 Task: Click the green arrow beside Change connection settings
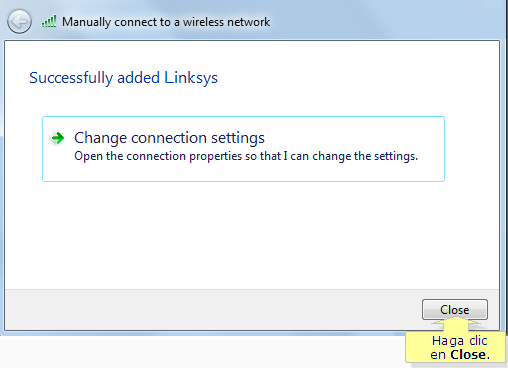pos(58,138)
